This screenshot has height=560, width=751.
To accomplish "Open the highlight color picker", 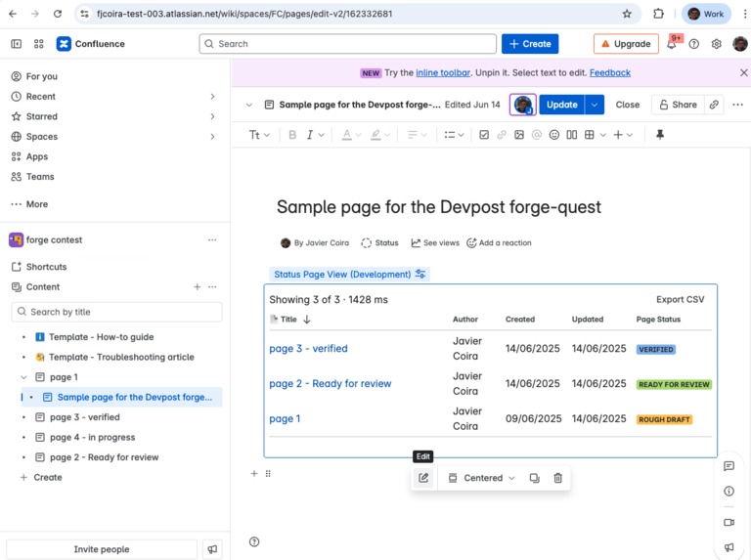I will pyautogui.click(x=380, y=135).
